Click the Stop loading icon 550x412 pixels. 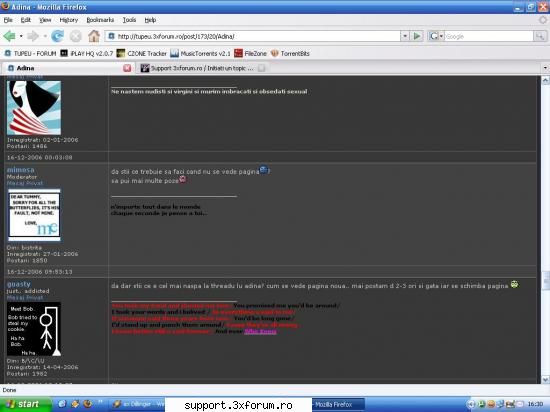(x=75, y=36)
